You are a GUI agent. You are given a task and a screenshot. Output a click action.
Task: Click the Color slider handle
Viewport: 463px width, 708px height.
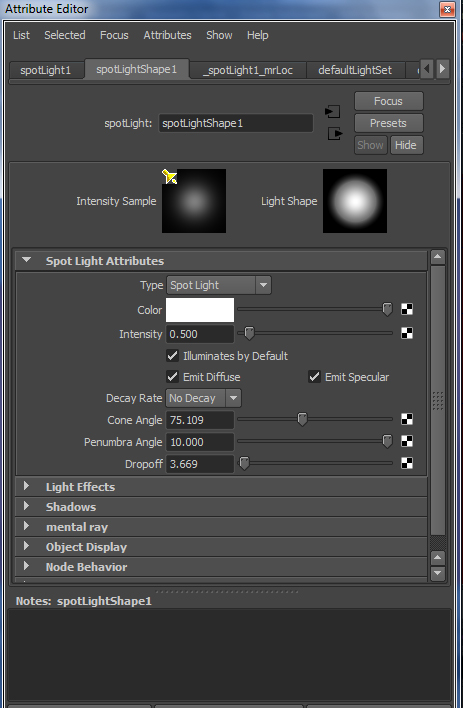(x=387, y=309)
